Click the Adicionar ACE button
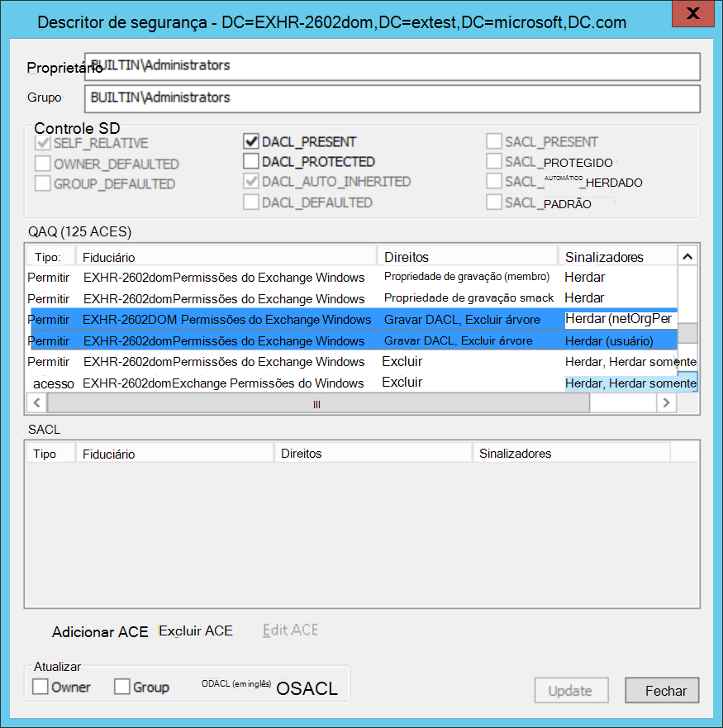 (x=100, y=631)
